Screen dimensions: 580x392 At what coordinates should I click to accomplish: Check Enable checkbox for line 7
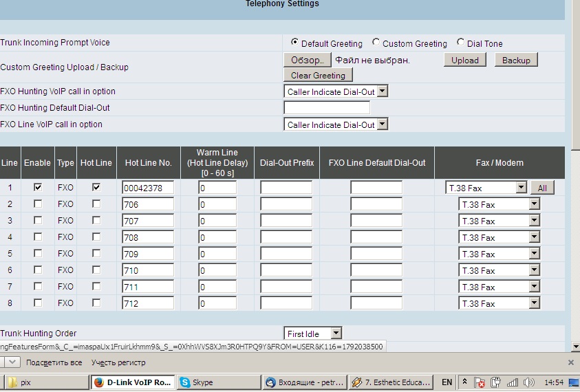(38, 286)
